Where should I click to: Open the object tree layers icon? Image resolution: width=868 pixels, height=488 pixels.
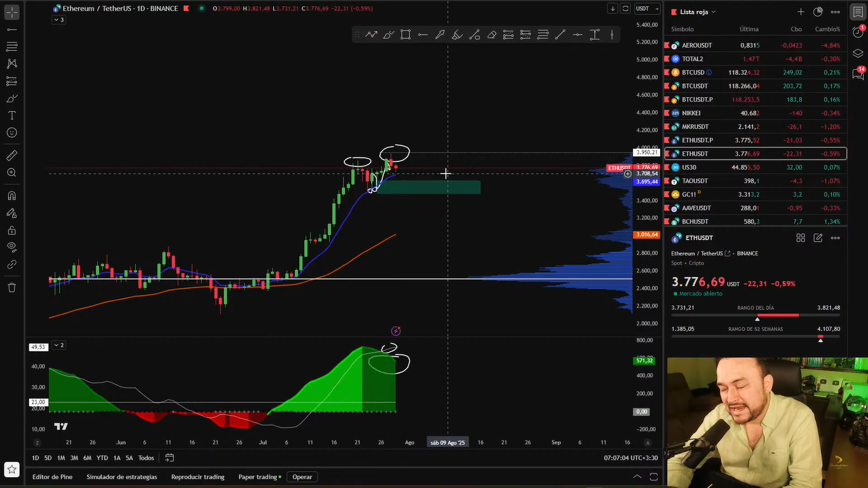857,53
